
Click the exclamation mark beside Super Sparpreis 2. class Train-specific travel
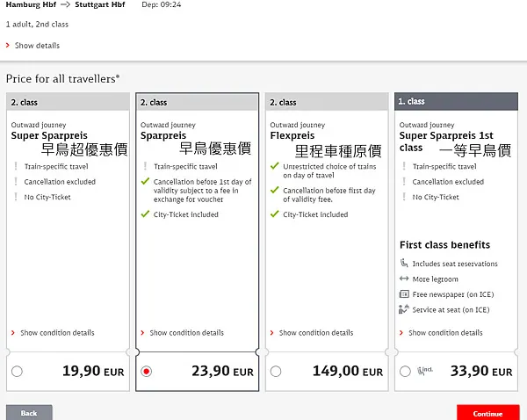coord(16,166)
